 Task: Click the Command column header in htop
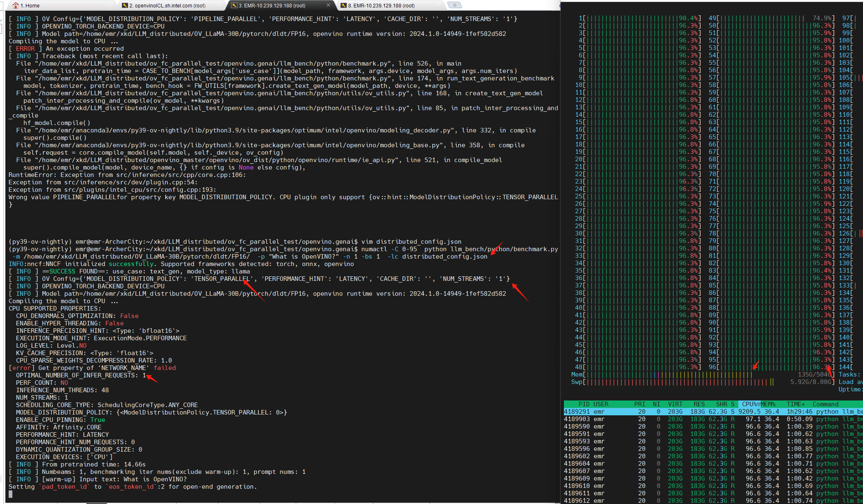tap(825, 404)
